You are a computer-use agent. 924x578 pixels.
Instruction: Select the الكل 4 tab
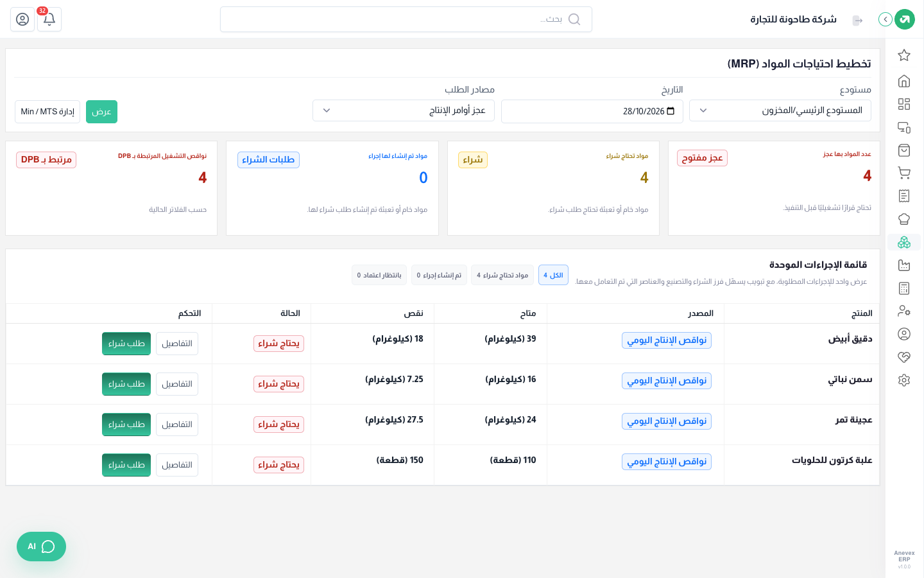point(553,275)
